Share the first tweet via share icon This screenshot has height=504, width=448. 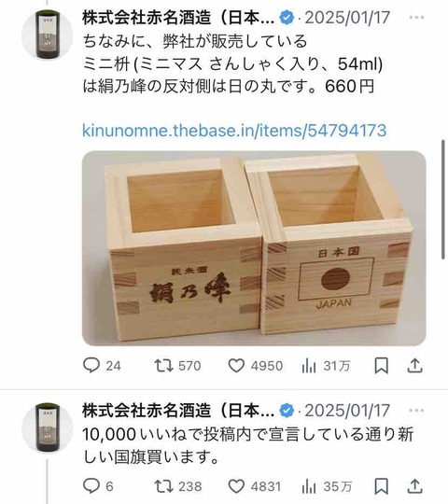[x=414, y=366]
